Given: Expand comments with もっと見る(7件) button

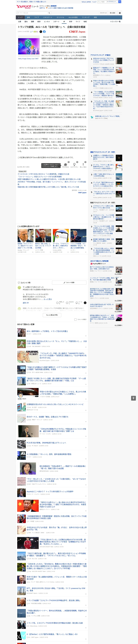Looking at the screenshot, I should point(52,315).
